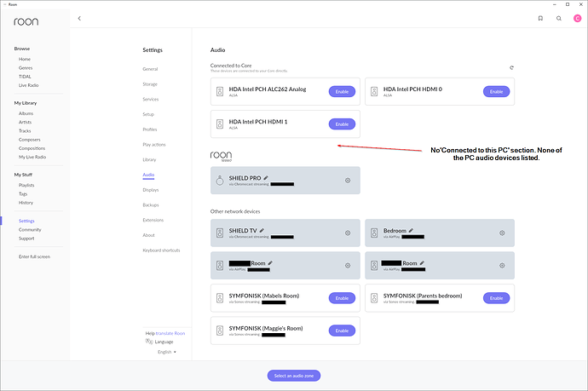Open the search magnifier icon

(x=559, y=19)
